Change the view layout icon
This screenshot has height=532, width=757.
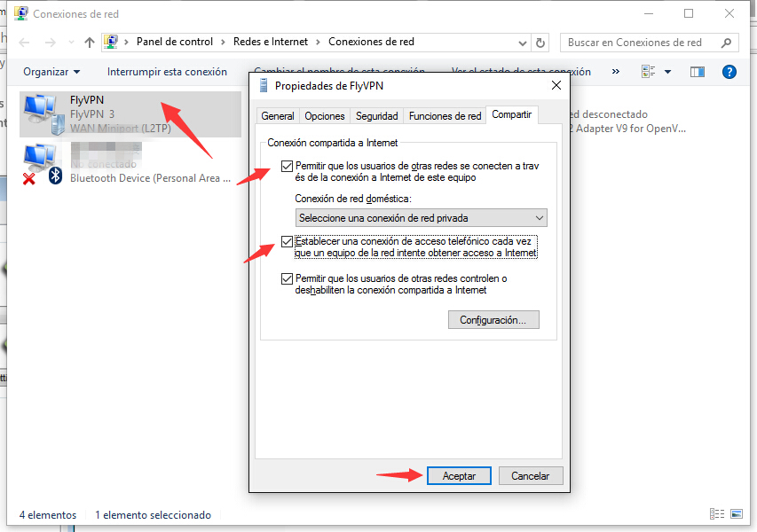pyautogui.click(x=648, y=72)
